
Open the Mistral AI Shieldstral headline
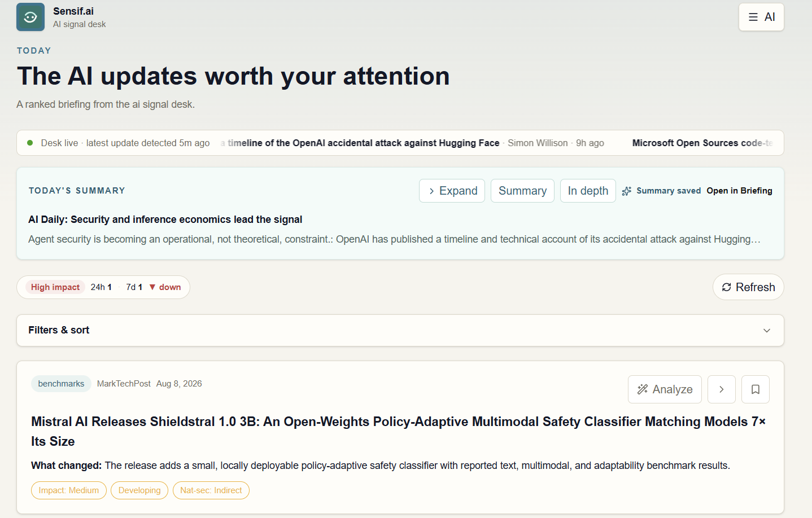[398, 431]
